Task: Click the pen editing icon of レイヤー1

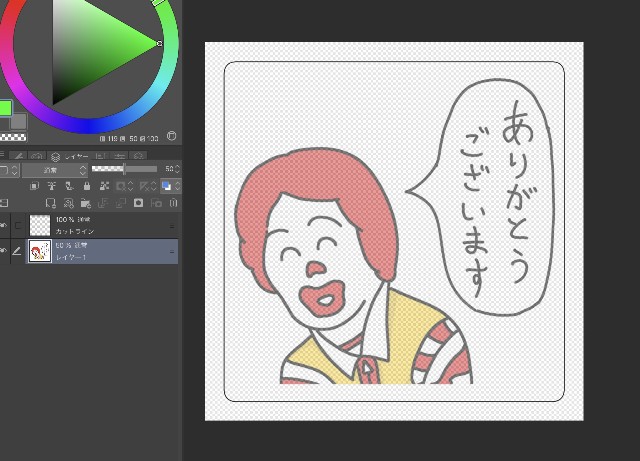Action: 17,251
